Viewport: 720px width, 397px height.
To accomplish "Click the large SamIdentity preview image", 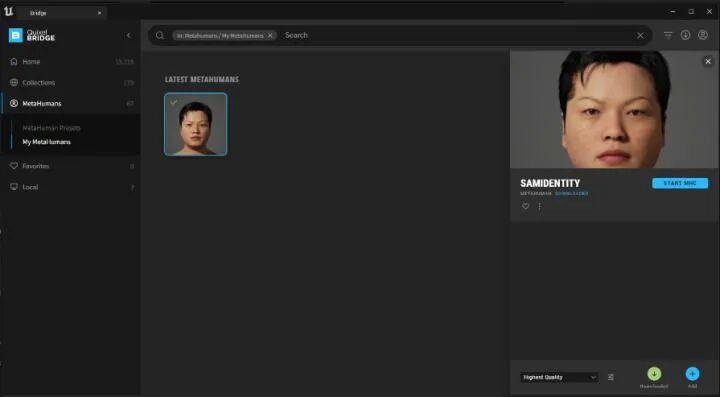I will click(614, 109).
